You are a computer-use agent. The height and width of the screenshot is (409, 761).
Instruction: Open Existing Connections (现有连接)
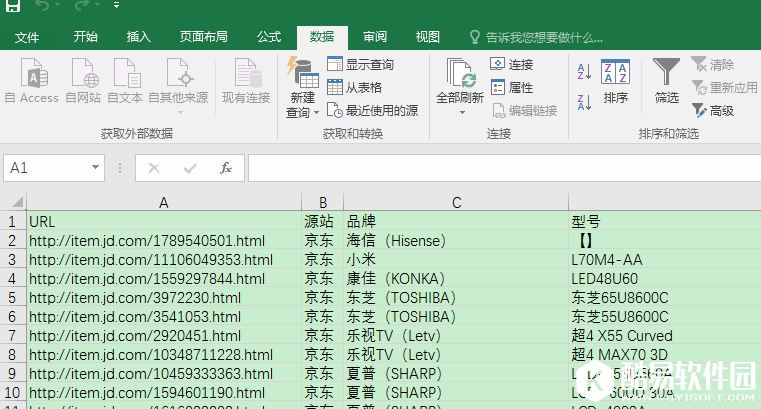[x=246, y=82]
